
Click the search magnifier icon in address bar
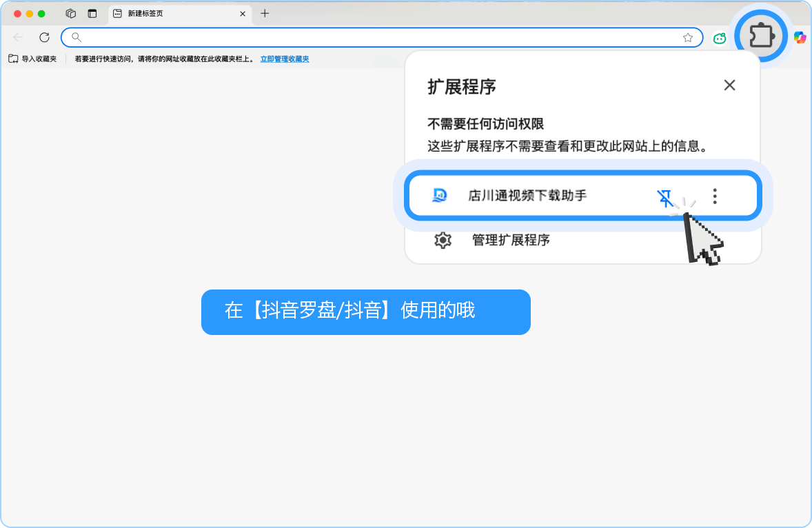pos(76,37)
